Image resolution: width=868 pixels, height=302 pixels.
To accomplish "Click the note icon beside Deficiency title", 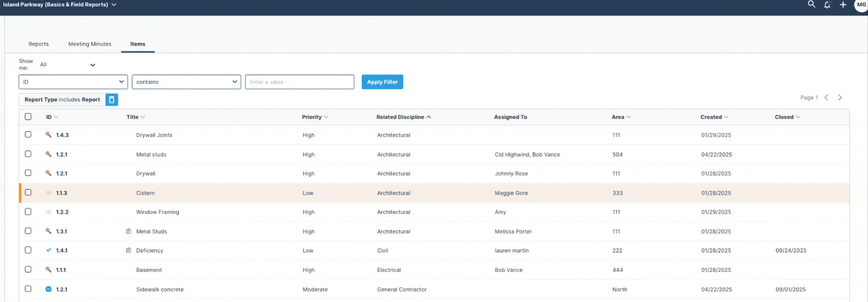I will pyautogui.click(x=129, y=250).
